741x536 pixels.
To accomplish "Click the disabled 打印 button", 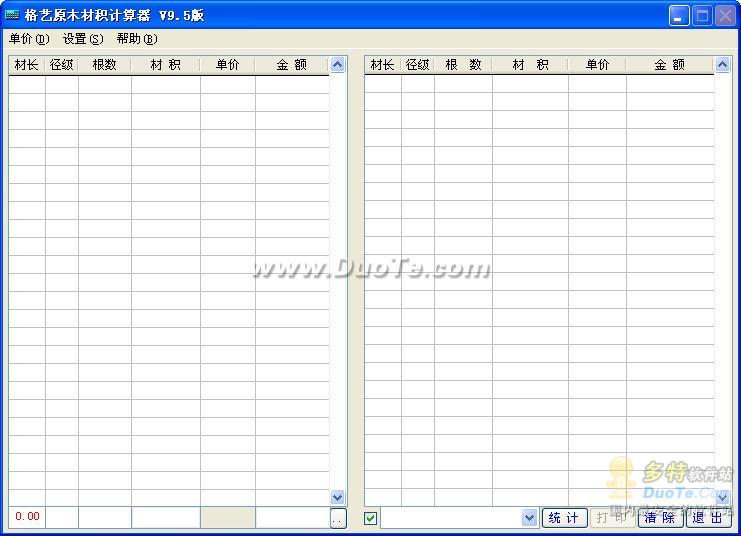I will tap(612, 518).
